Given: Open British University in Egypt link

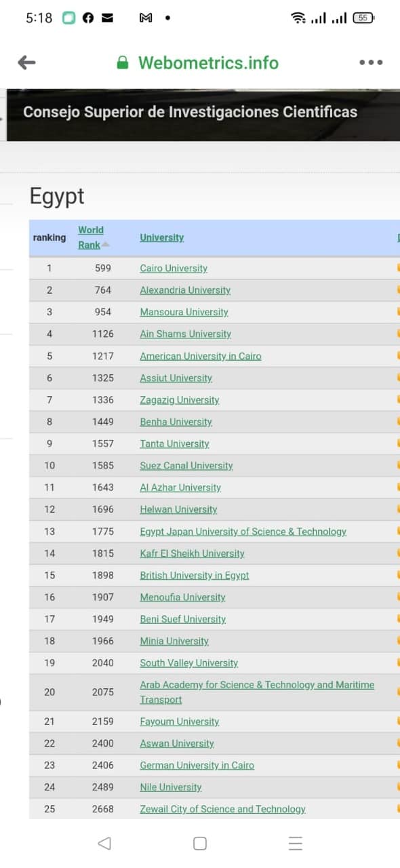Looking at the screenshot, I should 195,575.
